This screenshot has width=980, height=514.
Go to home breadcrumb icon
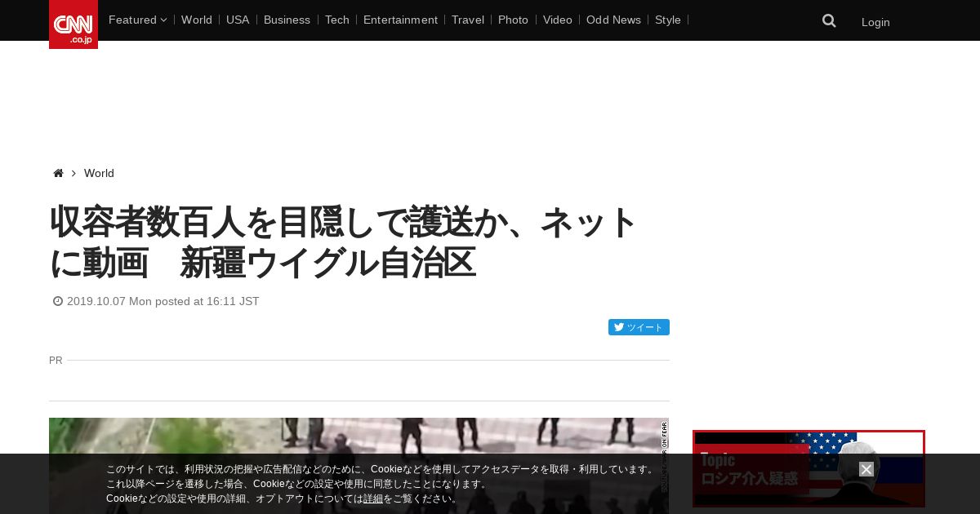[58, 173]
